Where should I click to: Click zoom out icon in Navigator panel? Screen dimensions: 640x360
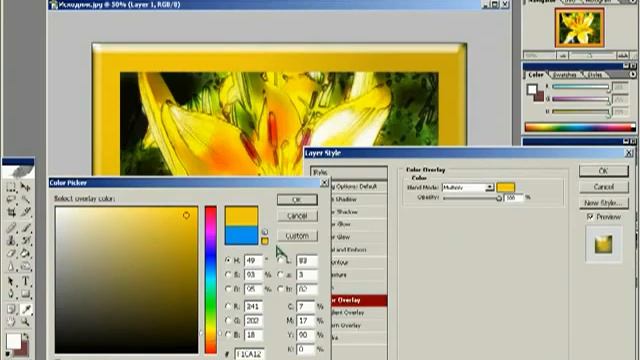pyautogui.click(x=562, y=55)
